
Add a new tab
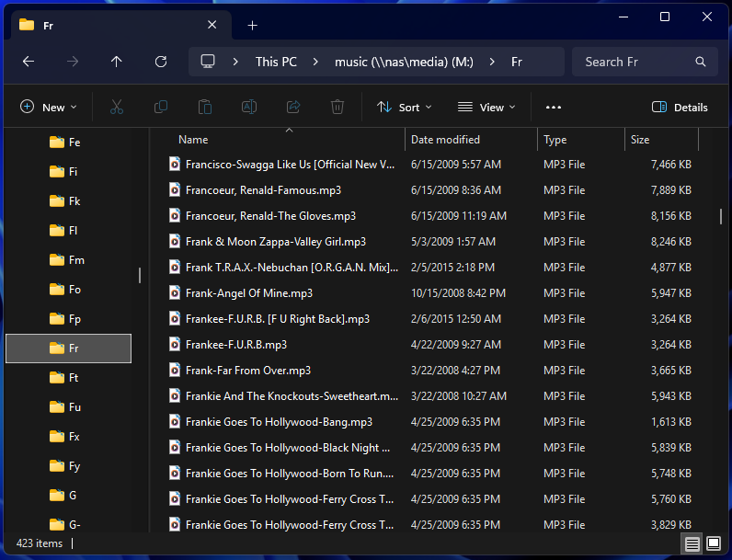pyautogui.click(x=252, y=25)
